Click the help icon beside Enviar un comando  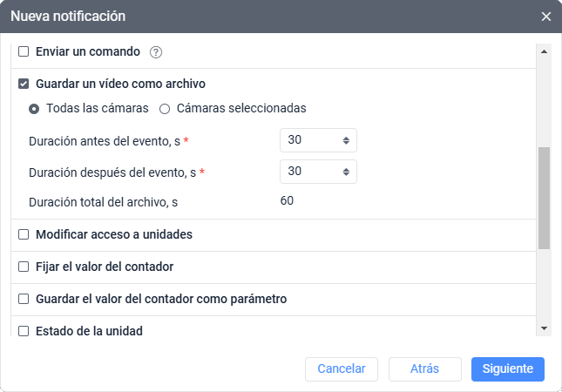pyautogui.click(x=156, y=52)
